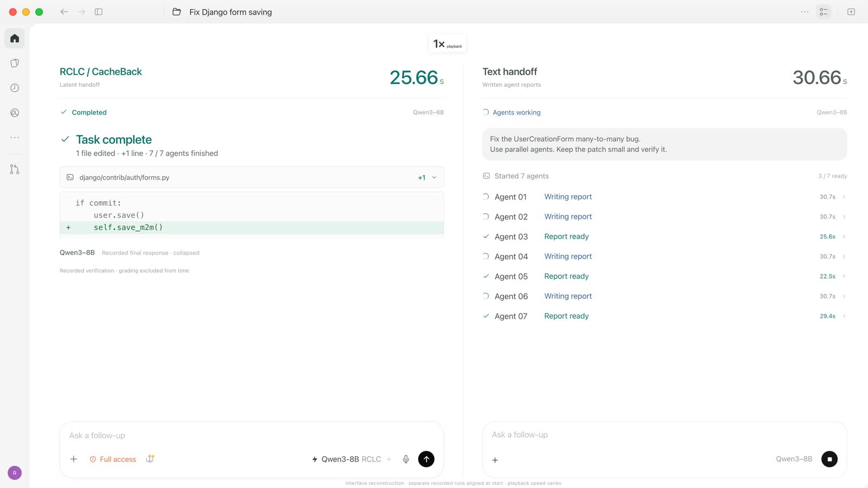The width and height of the screenshot is (868, 488).
Task: Go forward with the right arrow
Action: pyautogui.click(x=81, y=12)
